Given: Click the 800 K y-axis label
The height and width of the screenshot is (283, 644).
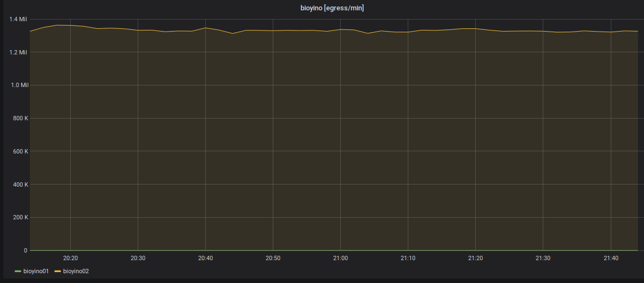Looking at the screenshot, I should point(20,118).
